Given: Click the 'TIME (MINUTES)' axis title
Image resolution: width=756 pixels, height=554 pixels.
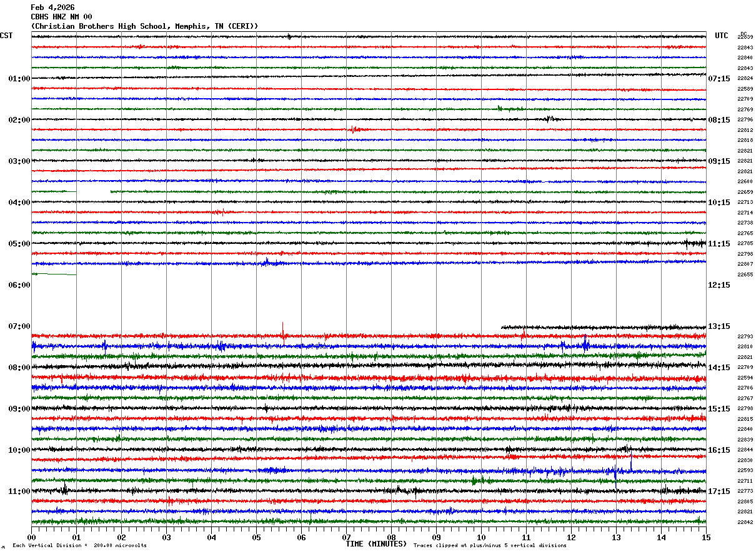Looking at the screenshot, I should pyautogui.click(x=376, y=544).
